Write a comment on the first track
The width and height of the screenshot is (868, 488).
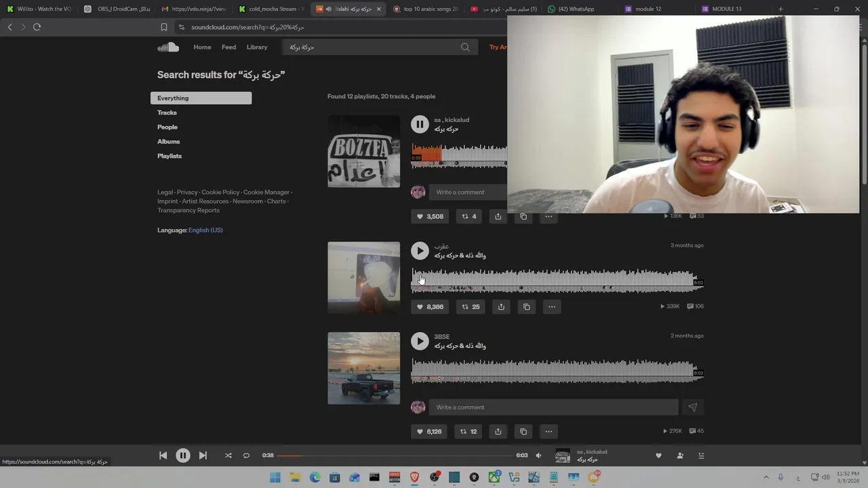[x=468, y=192]
